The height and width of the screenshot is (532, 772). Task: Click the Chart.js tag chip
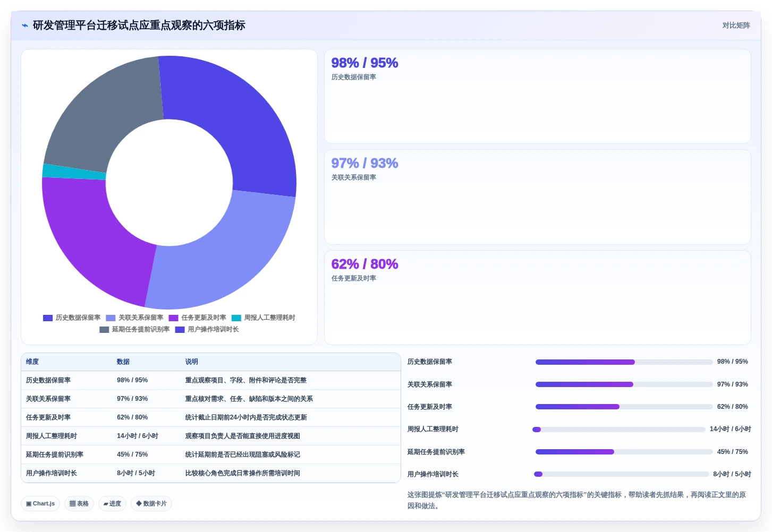[40, 504]
